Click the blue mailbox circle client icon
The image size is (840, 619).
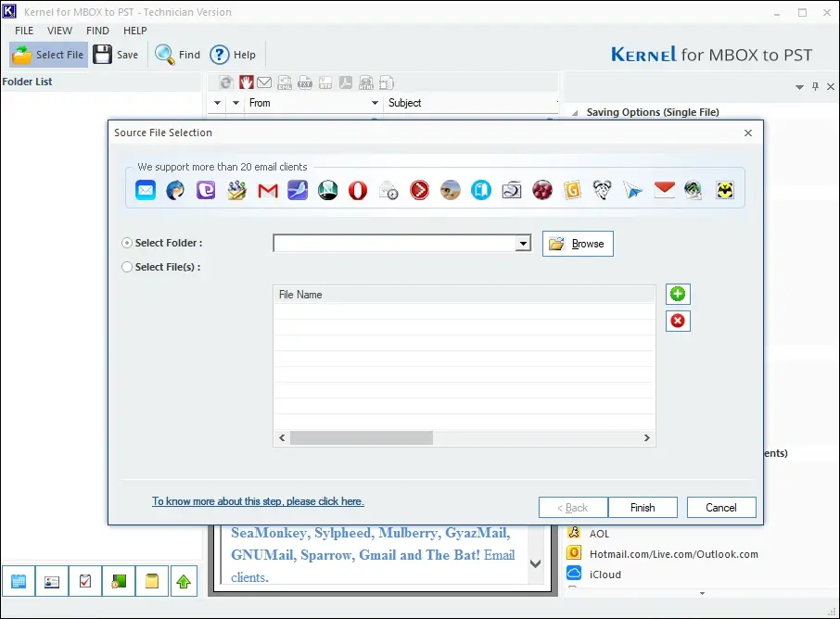tap(481, 190)
